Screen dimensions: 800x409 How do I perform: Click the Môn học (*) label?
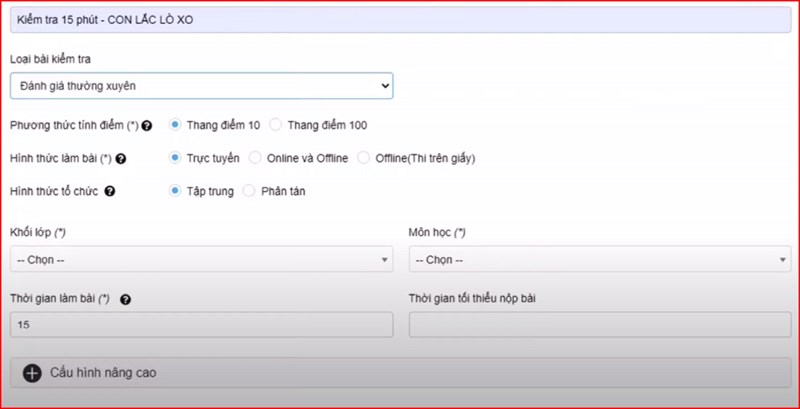tap(437, 233)
